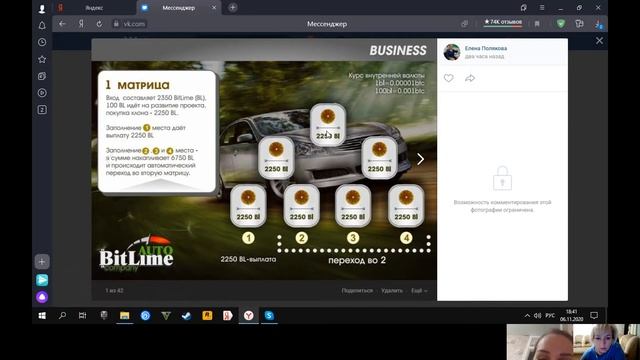Like the photo with the heart icon
Viewport: 640px width, 360px height.
449,78
